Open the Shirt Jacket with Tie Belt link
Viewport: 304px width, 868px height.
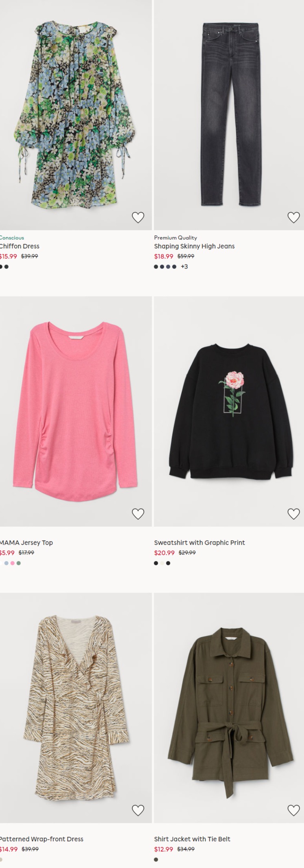[x=192, y=839]
